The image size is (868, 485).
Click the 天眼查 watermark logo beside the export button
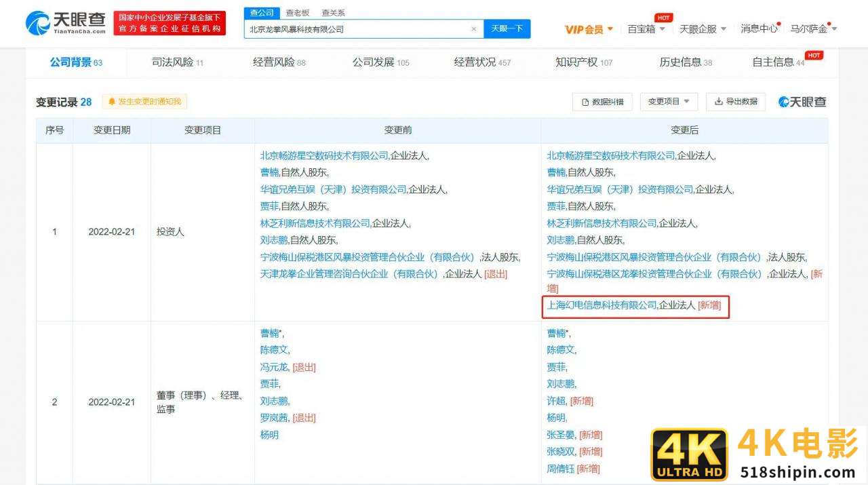pyautogui.click(x=802, y=102)
